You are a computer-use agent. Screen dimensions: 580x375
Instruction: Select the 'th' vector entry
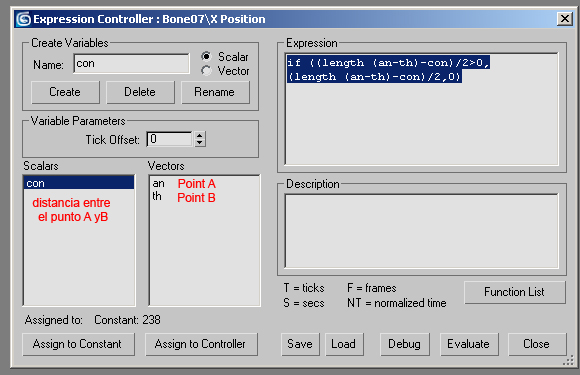click(157, 196)
